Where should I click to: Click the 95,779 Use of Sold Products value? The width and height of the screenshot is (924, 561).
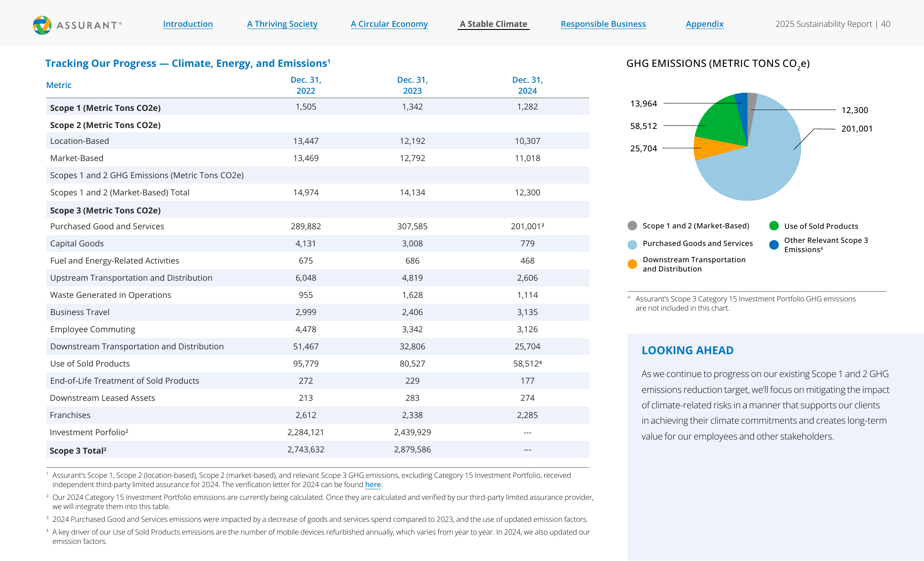point(306,363)
